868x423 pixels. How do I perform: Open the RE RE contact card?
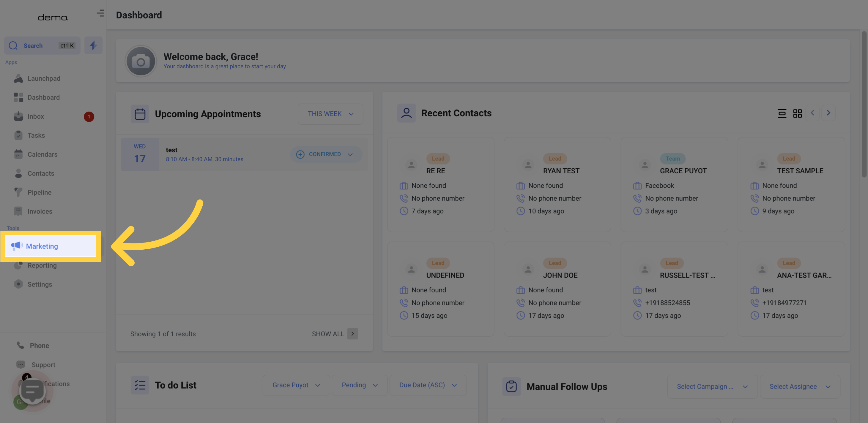[x=441, y=184]
